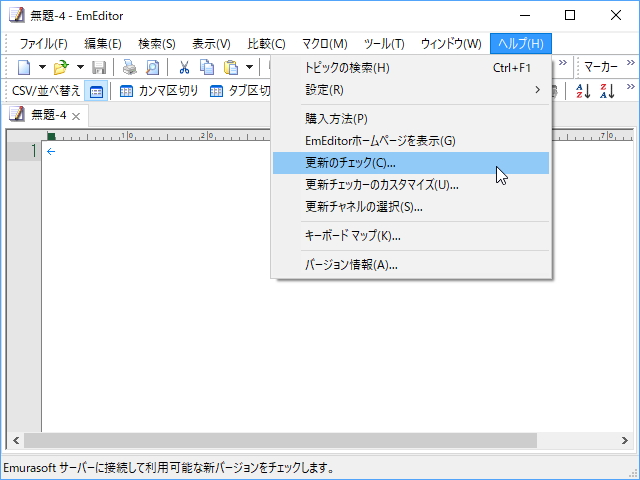Click the EmEditor title bar icon
640x480 pixels.
point(17,16)
